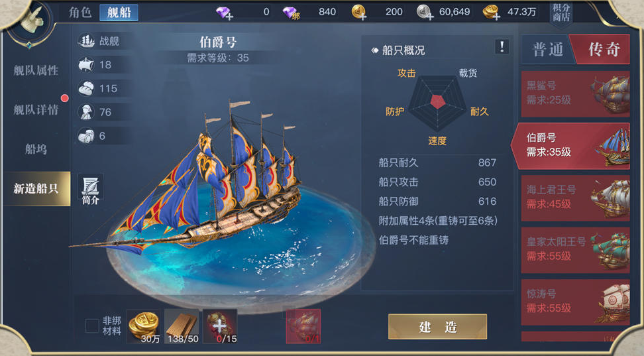Select the 黑鲨号 ship card
Screen dimensions: 644x356
(575, 94)
